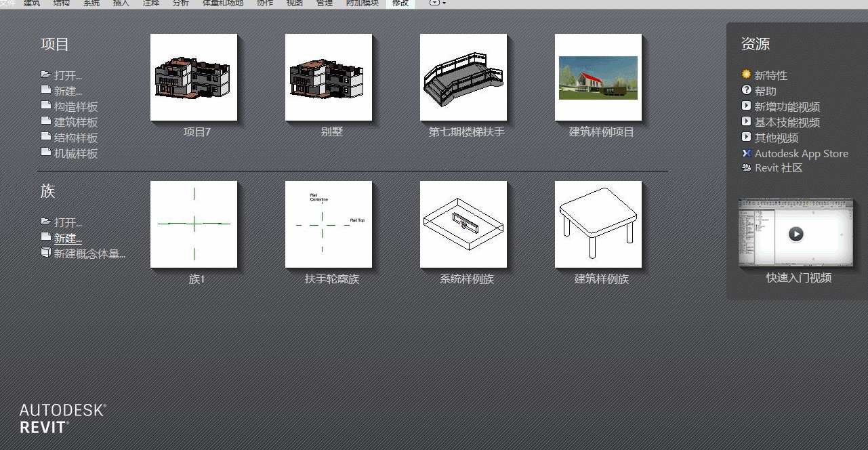Switch to the 视图 ribbon tab

pos(295,3)
